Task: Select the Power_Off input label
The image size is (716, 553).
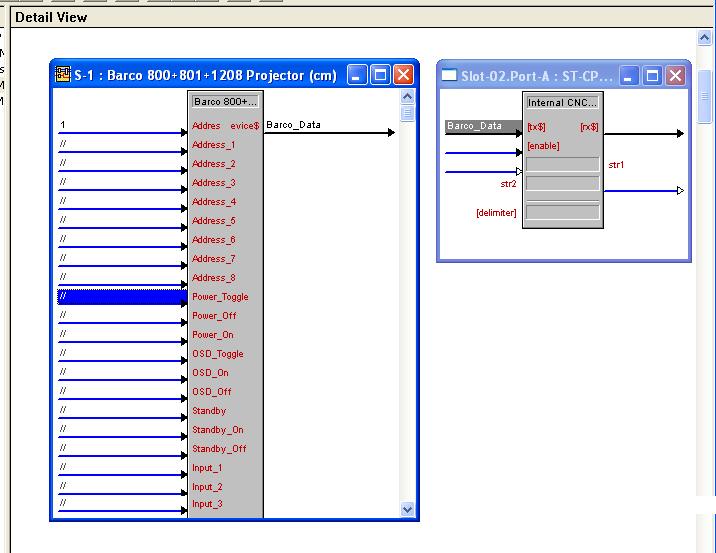Action: coord(214,316)
